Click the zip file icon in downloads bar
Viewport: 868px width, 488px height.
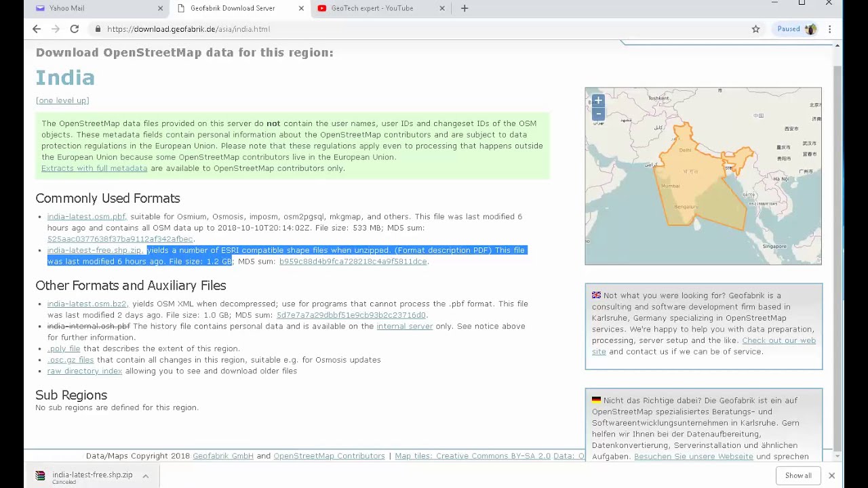(x=40, y=476)
